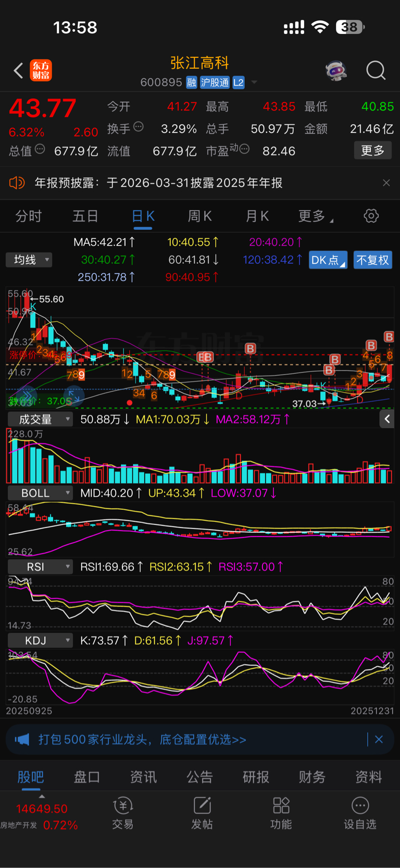The image size is (400, 868).
Task: Tap the 换手 info icon
Action: pyautogui.click(x=139, y=126)
